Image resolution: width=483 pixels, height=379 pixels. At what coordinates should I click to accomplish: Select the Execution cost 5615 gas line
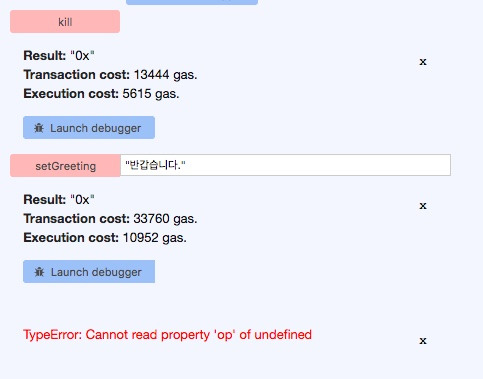click(101, 94)
